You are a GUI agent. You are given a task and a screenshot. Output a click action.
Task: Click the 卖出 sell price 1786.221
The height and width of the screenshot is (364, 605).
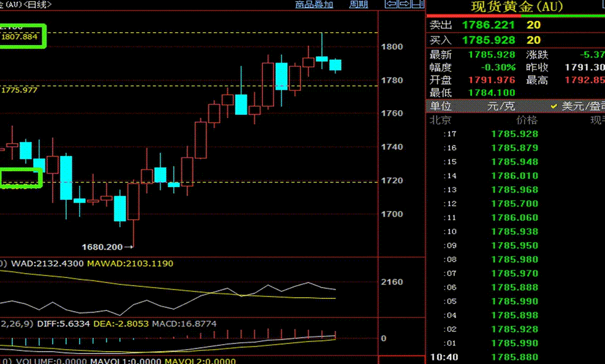pyautogui.click(x=488, y=25)
